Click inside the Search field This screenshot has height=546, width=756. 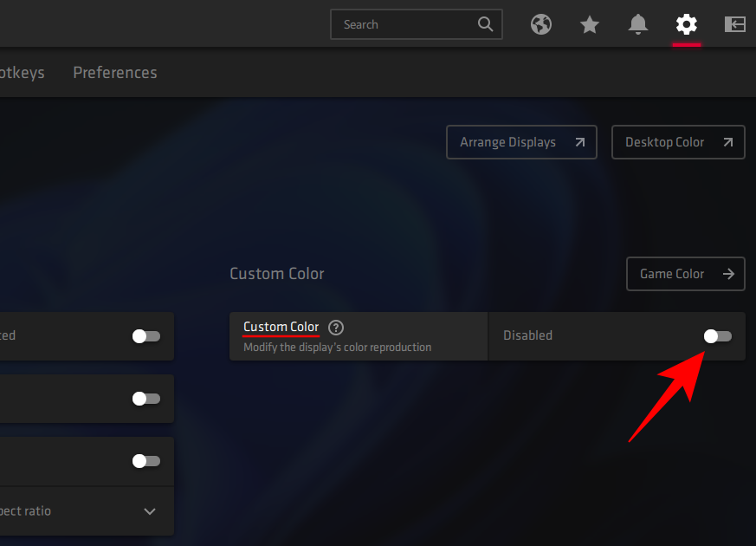(416, 24)
